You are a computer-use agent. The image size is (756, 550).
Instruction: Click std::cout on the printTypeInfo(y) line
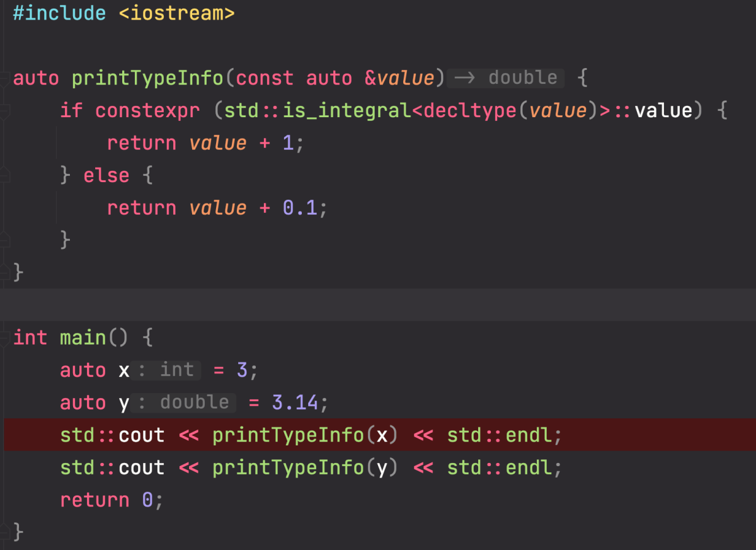(112, 468)
